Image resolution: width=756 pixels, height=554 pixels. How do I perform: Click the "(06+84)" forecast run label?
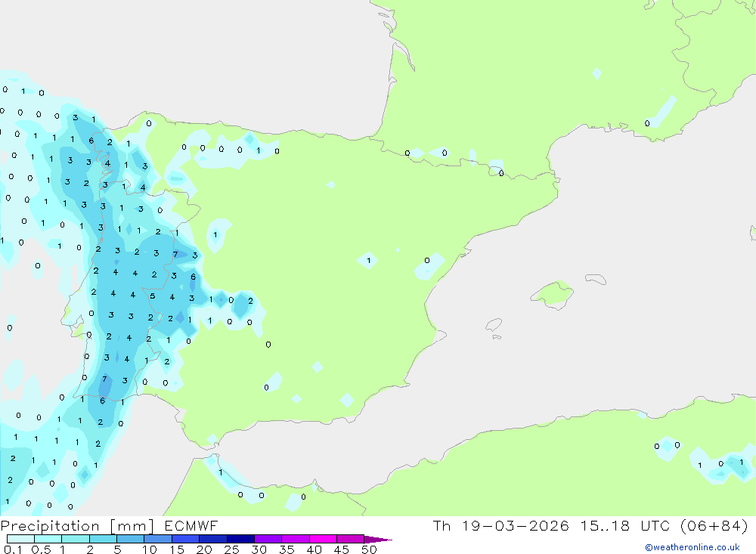[714, 526]
